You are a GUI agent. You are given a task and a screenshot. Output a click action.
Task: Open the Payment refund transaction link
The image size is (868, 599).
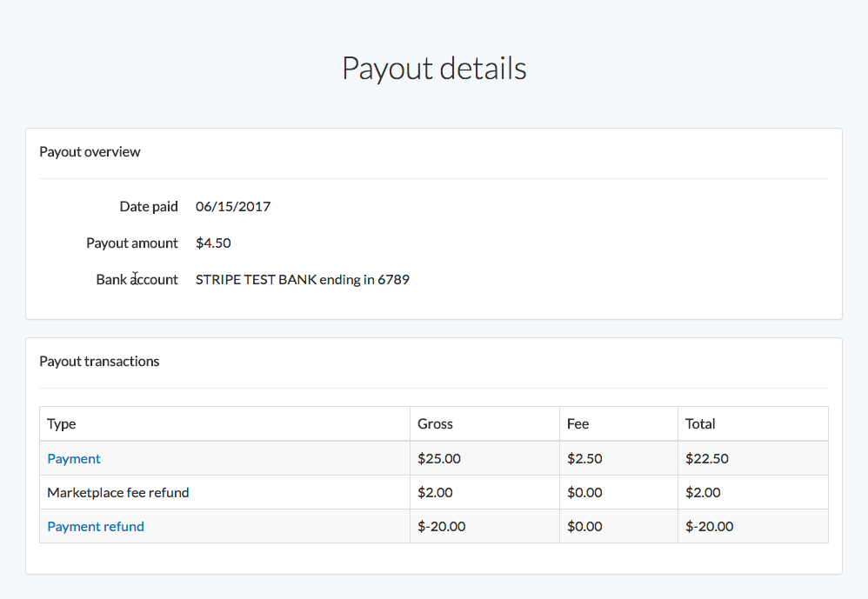coord(95,526)
